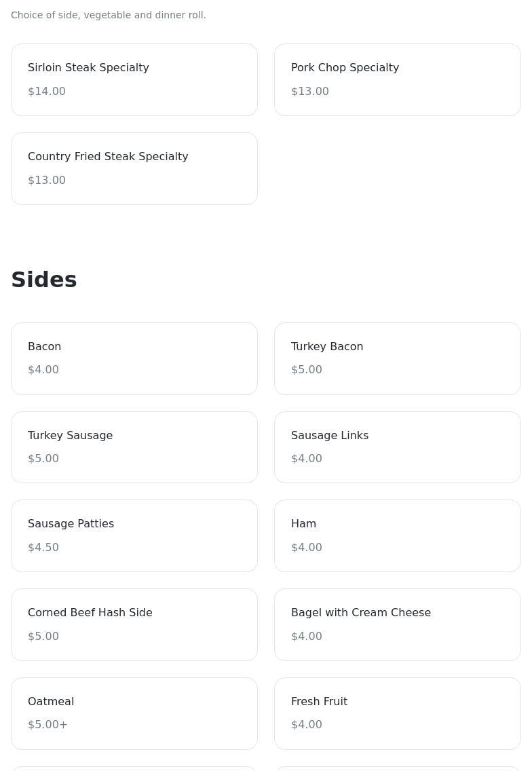Viewport: 532px width, 771px height.
Task: Select the Sirloin Steak Specialty item
Action: [x=134, y=79]
